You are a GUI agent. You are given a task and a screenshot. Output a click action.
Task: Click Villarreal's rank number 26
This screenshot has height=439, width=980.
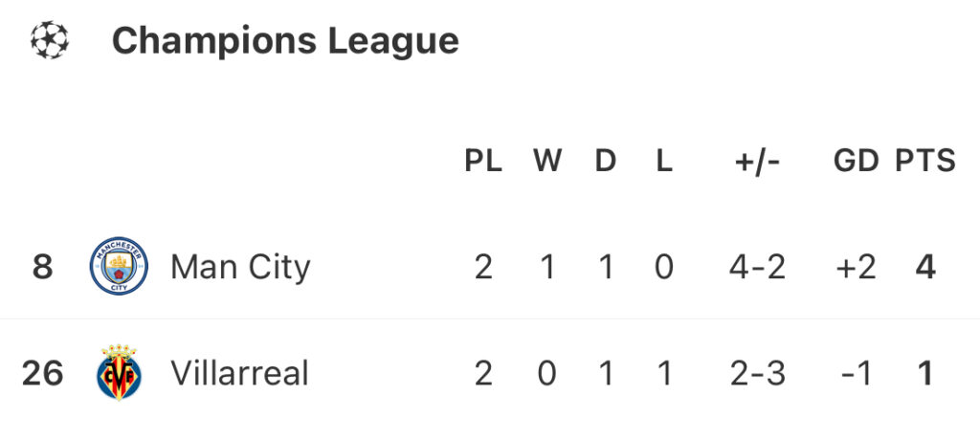(42, 372)
